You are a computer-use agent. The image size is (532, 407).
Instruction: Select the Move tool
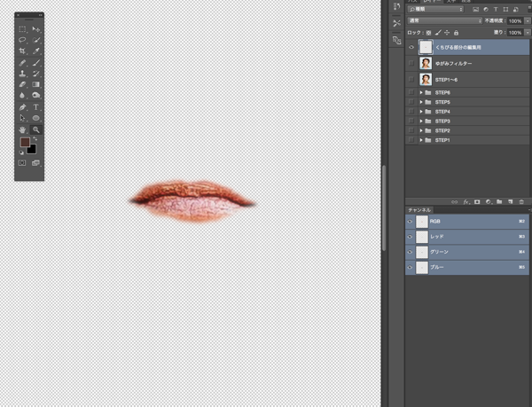point(36,29)
